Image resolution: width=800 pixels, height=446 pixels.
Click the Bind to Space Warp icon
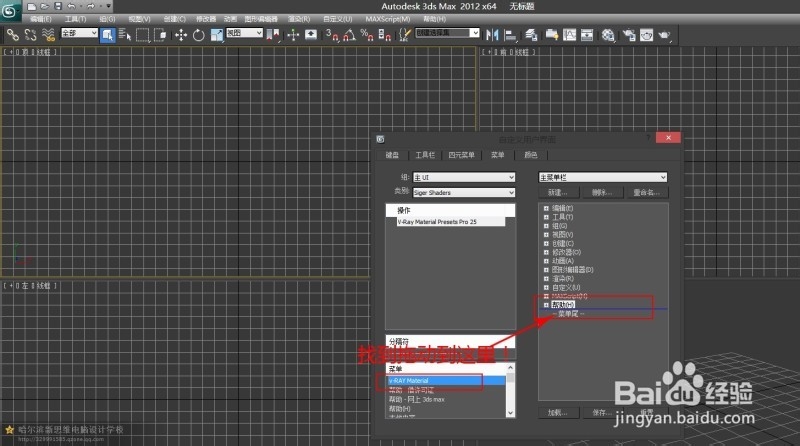tap(47, 35)
